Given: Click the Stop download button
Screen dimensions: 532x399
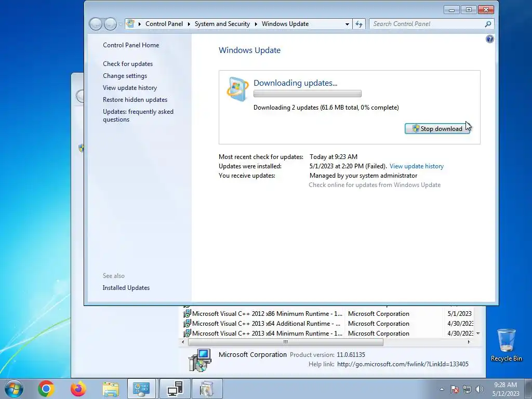Looking at the screenshot, I should click(x=437, y=129).
